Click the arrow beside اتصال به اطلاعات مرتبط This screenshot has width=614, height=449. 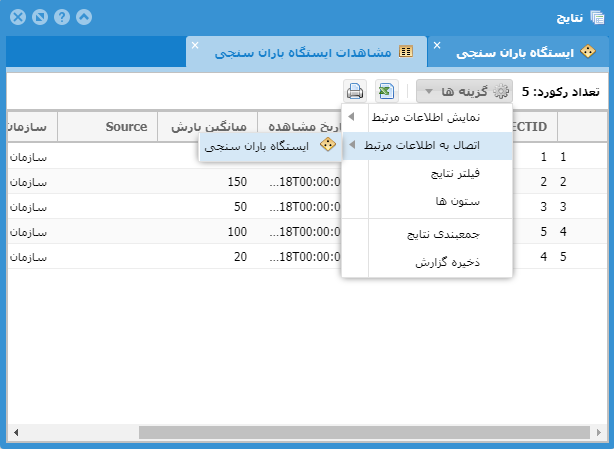click(x=352, y=145)
